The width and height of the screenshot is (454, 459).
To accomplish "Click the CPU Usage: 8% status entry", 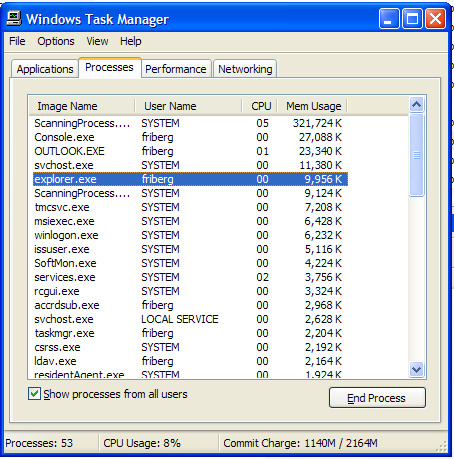I will [x=142, y=443].
